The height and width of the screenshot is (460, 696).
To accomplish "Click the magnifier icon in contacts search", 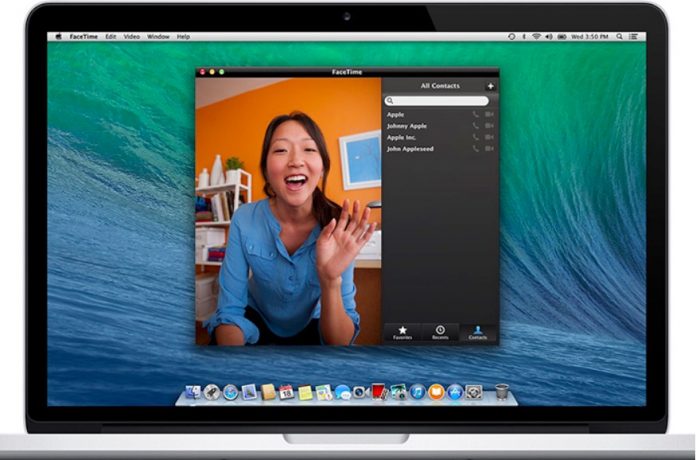I will tap(390, 101).
